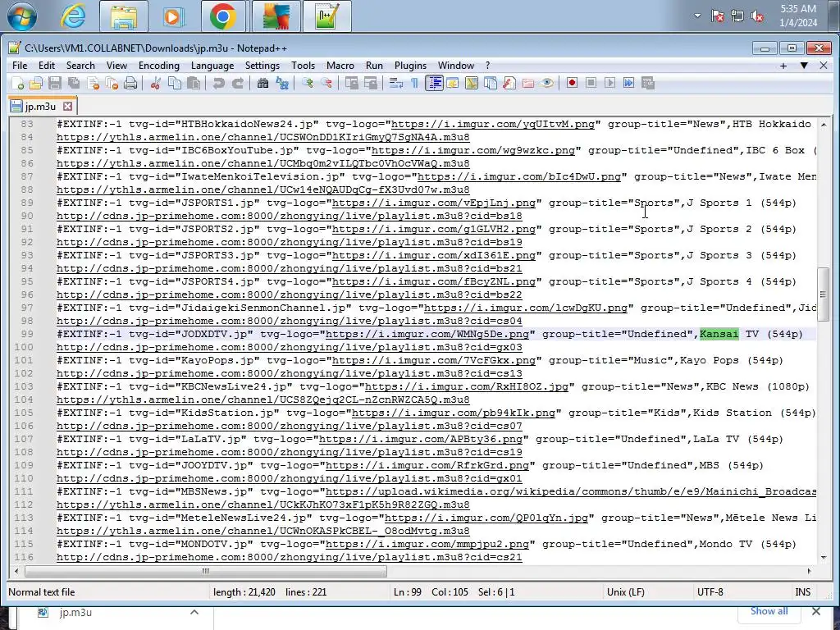Open Folder as Workspace icon
The image size is (840, 630).
coord(528,83)
